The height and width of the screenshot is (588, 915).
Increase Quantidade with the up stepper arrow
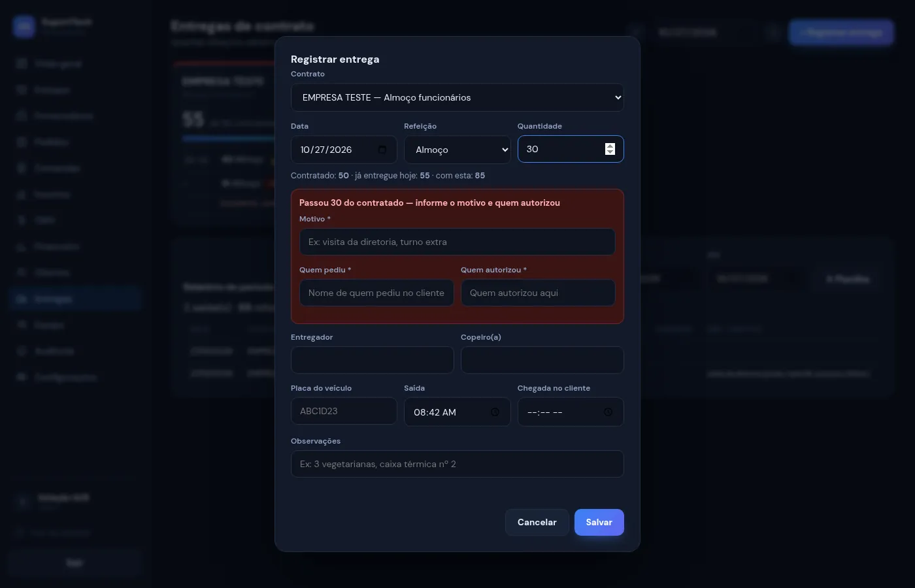610,146
